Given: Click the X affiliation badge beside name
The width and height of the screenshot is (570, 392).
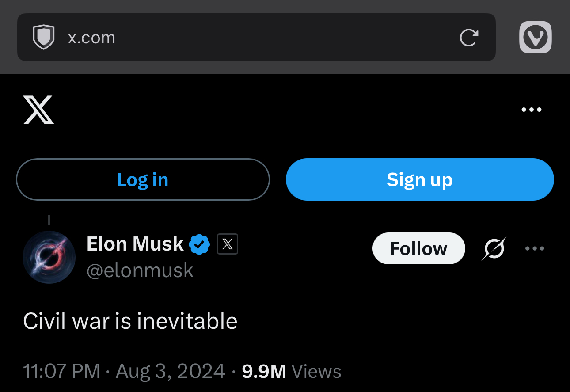Looking at the screenshot, I should tap(228, 244).
